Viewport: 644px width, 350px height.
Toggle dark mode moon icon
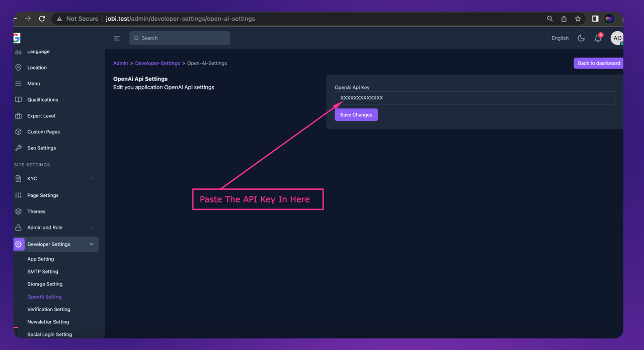pyautogui.click(x=581, y=38)
